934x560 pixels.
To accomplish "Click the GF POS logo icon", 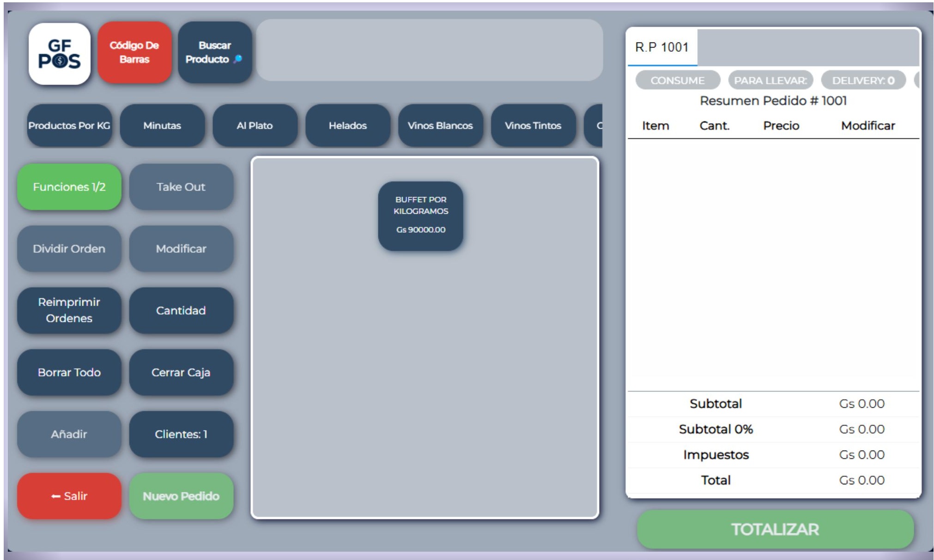I will (60, 54).
